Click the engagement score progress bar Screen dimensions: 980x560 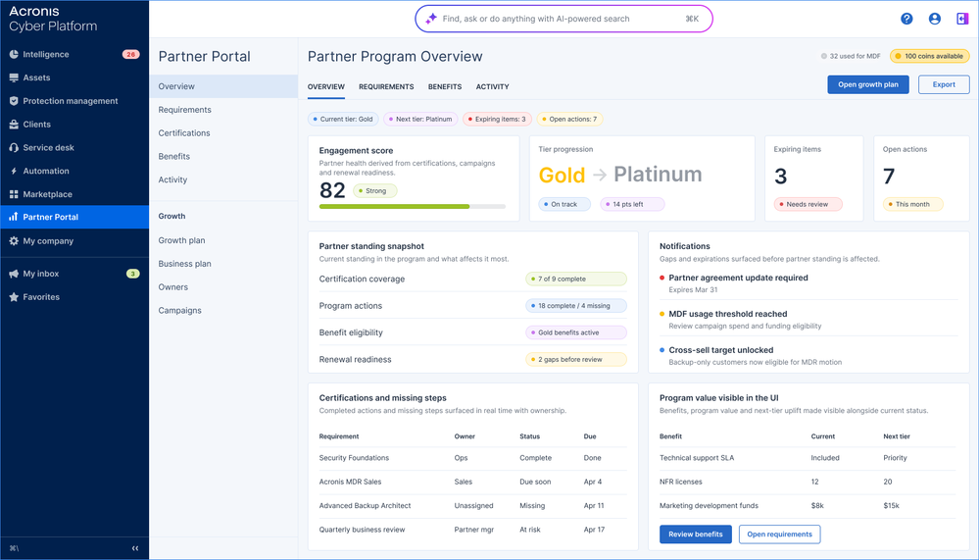click(x=413, y=207)
